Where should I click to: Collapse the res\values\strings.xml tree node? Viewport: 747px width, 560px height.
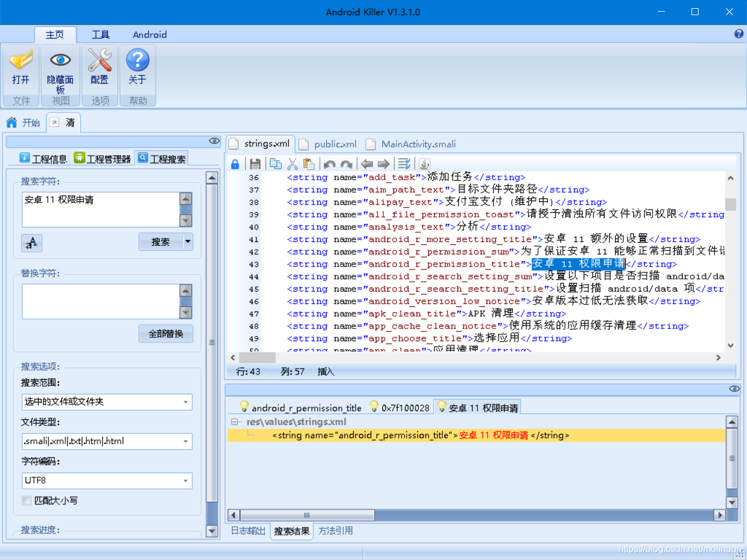click(x=234, y=422)
